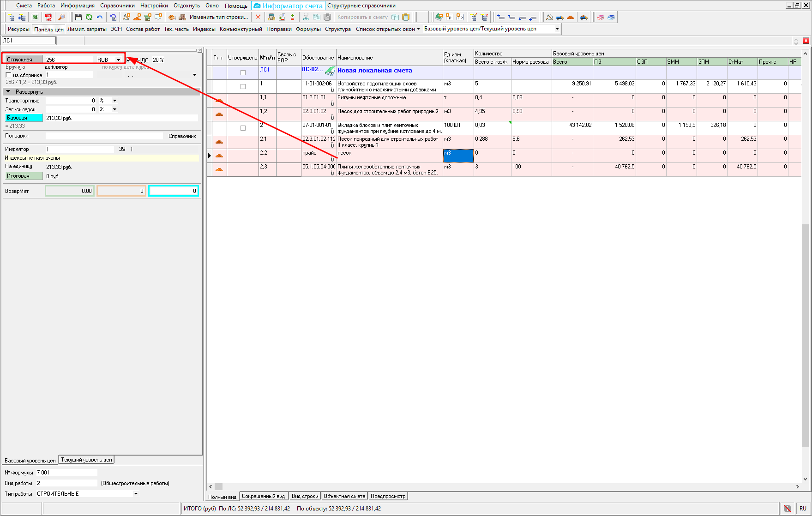The height and width of the screenshot is (516, 812).
Task: Check the Утверждено box for row 2
Action: coord(243,128)
